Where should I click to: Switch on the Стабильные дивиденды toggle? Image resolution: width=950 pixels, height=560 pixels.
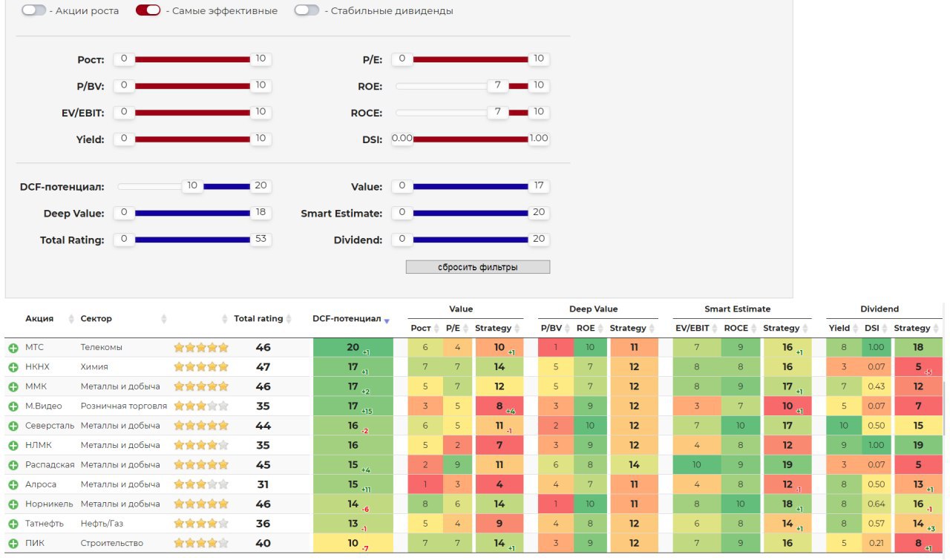(307, 11)
